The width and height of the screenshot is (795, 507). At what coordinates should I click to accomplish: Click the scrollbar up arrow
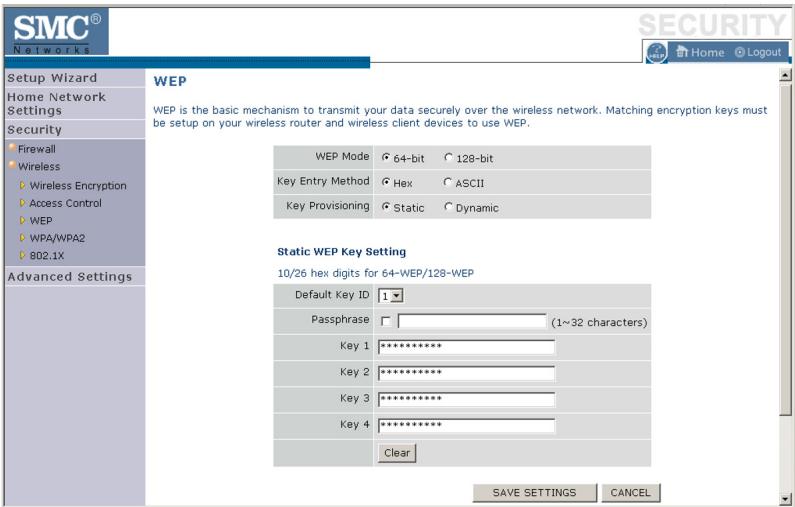pyautogui.click(x=785, y=76)
